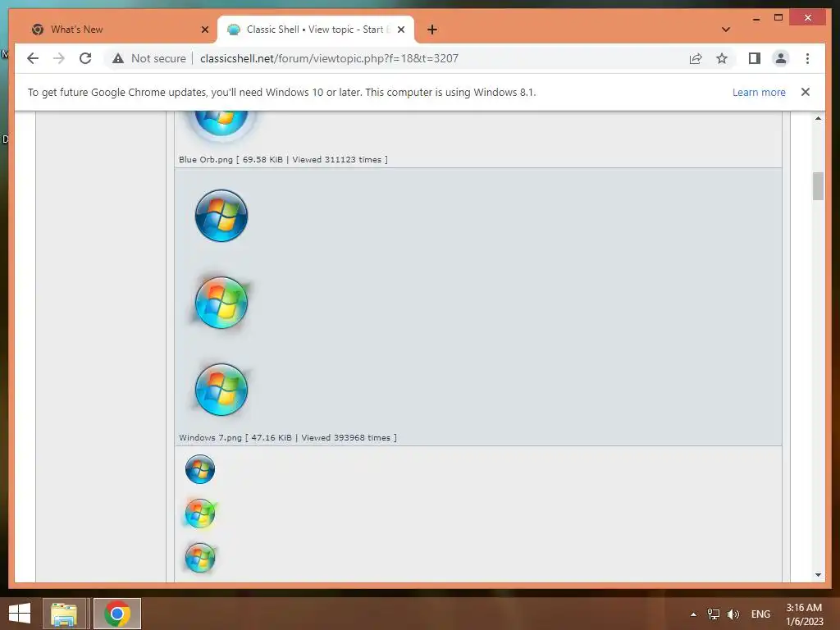Click the Windows 7.png caption text
Image resolution: width=840 pixels, height=630 pixels.
click(x=288, y=438)
